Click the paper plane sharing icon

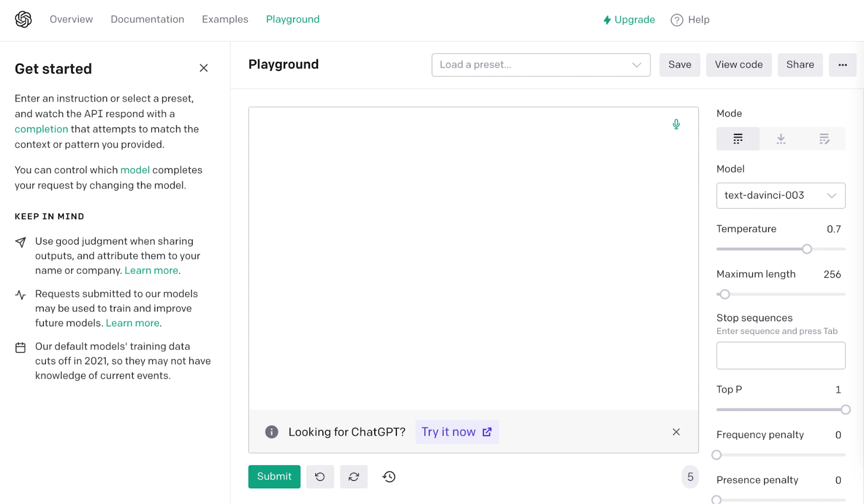21,242
